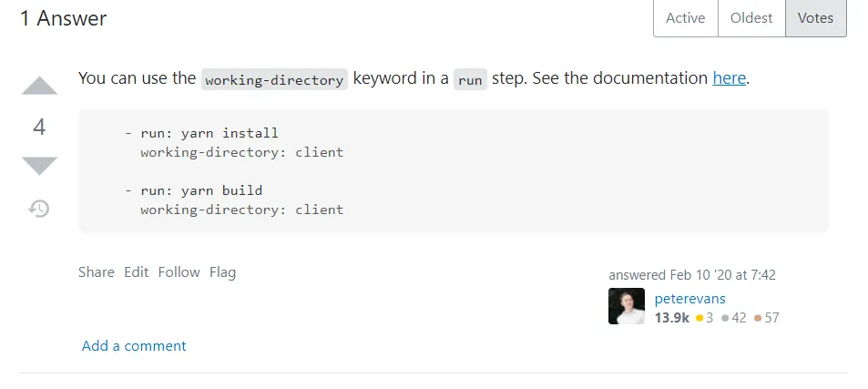Sort answers by Oldest
Image resolution: width=868 pixels, height=389 pixels.
pos(751,18)
